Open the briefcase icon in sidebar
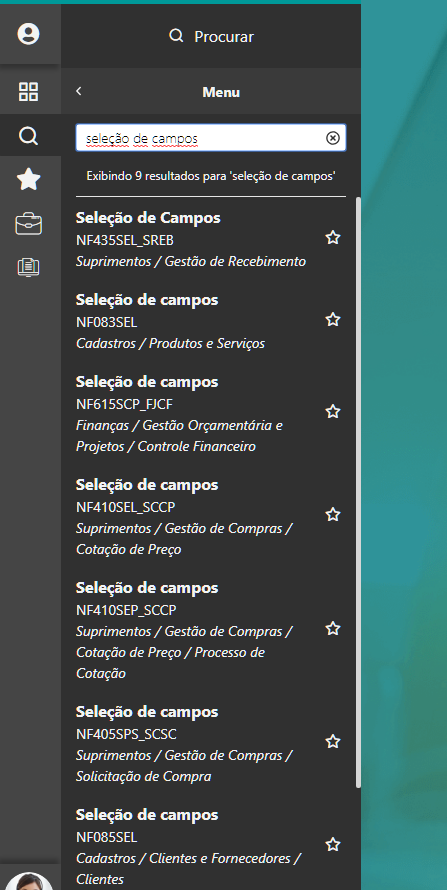Image resolution: width=447 pixels, height=890 pixels. click(28, 224)
